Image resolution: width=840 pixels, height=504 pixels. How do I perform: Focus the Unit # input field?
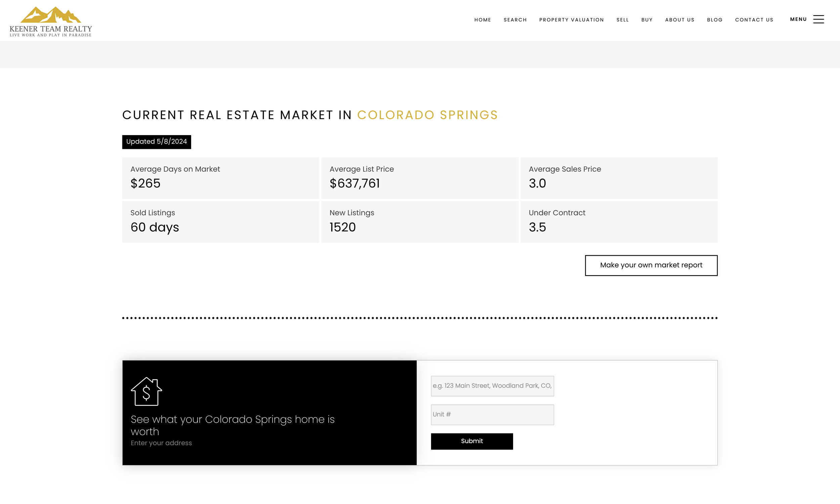click(x=492, y=414)
